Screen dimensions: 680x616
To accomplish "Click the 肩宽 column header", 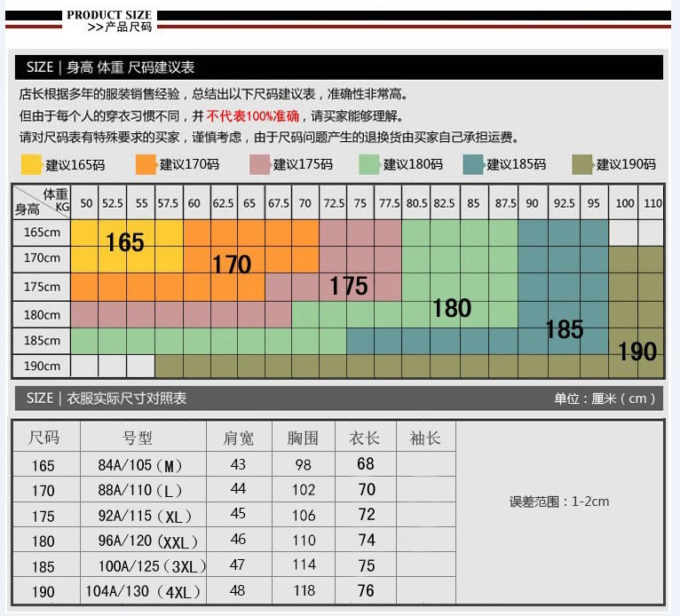I will click(x=239, y=438).
